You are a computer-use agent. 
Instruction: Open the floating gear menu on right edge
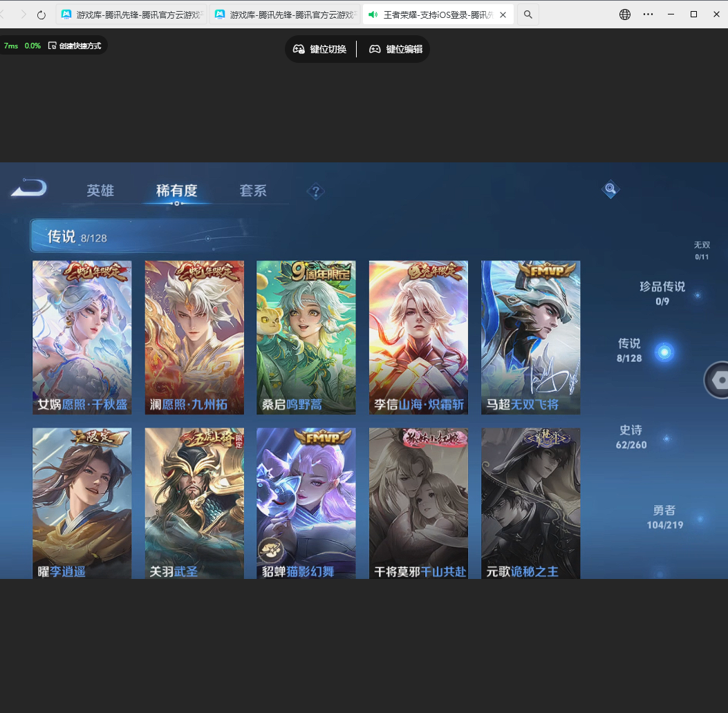pos(720,379)
